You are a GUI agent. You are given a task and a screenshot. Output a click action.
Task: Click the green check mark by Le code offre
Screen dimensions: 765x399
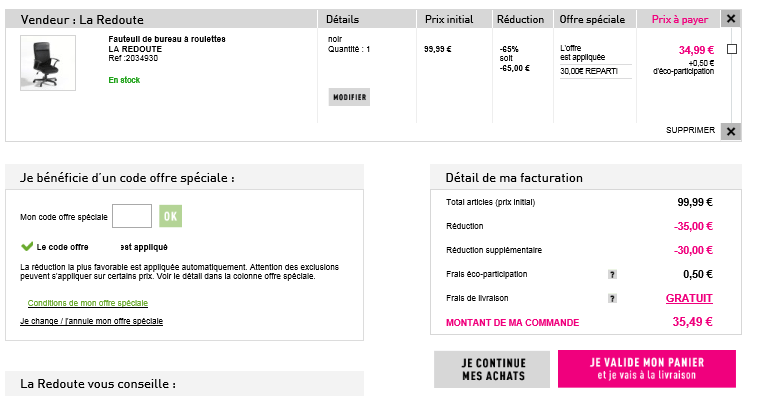(x=27, y=246)
